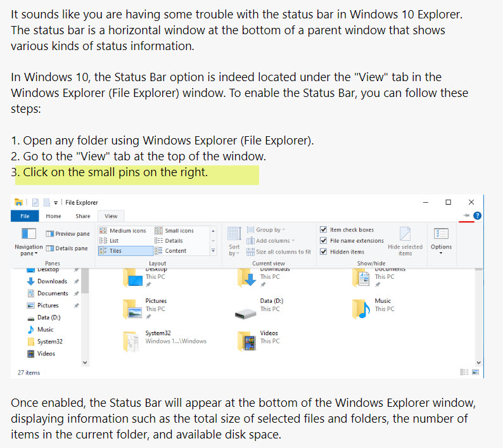The height and width of the screenshot is (448, 503).
Task: Open the blue Help question mark icon
Action: [477, 215]
